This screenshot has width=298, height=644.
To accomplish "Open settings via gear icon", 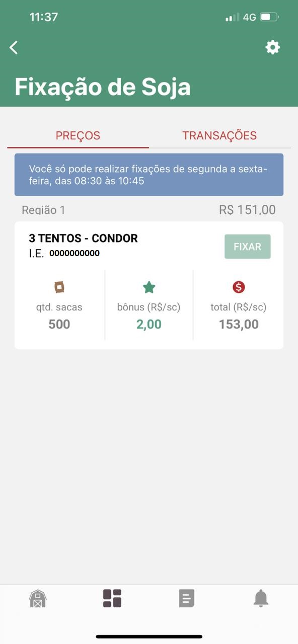I will coord(272,47).
